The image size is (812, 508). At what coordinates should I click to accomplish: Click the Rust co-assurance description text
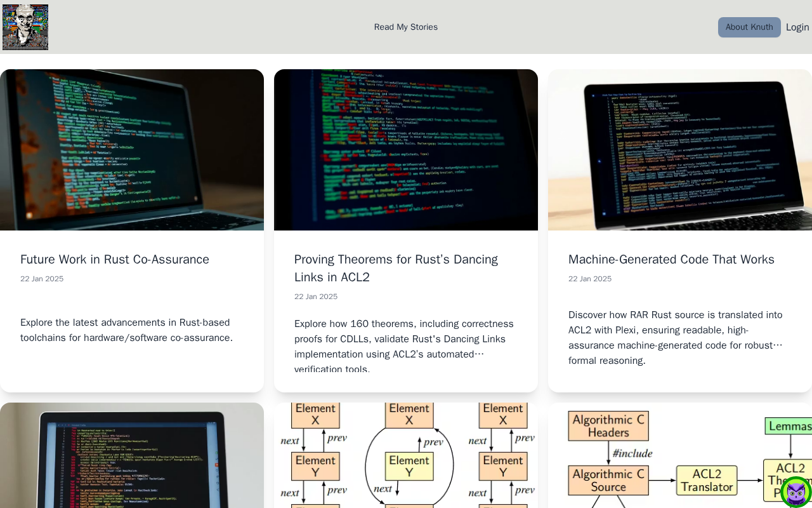tap(127, 330)
